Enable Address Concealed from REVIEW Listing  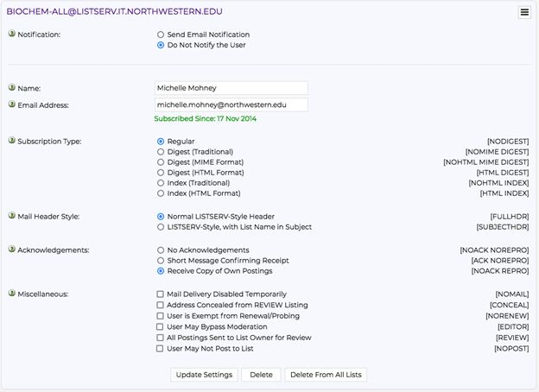coord(160,305)
